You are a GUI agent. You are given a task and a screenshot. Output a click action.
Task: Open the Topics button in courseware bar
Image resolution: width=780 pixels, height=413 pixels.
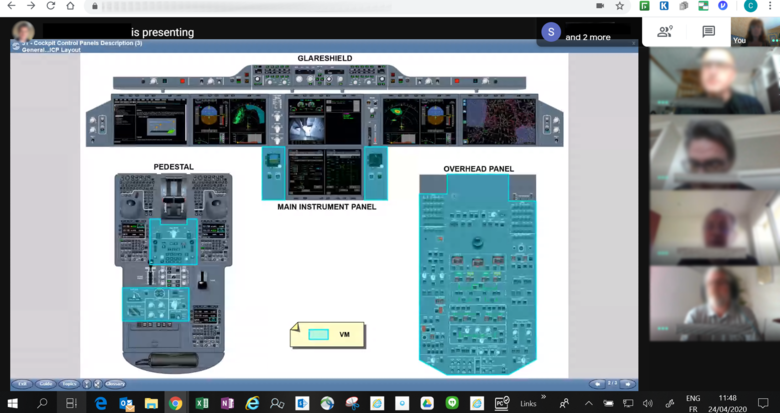[x=69, y=384]
